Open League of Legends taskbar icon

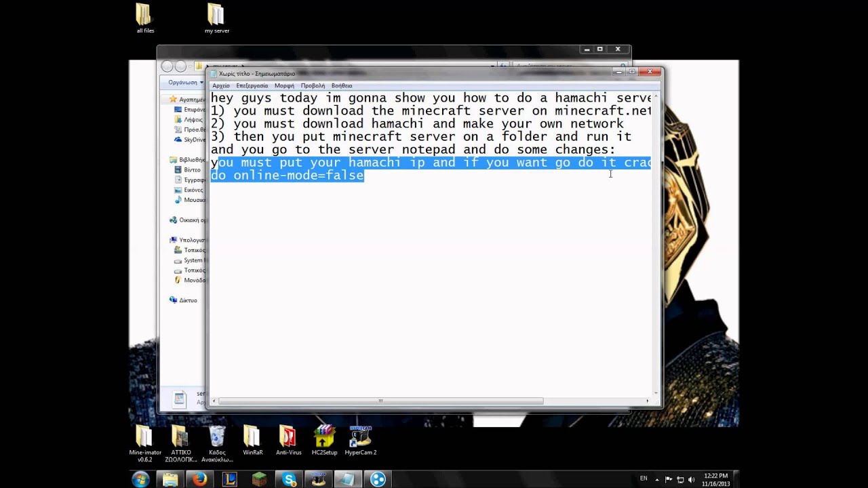coord(229,479)
